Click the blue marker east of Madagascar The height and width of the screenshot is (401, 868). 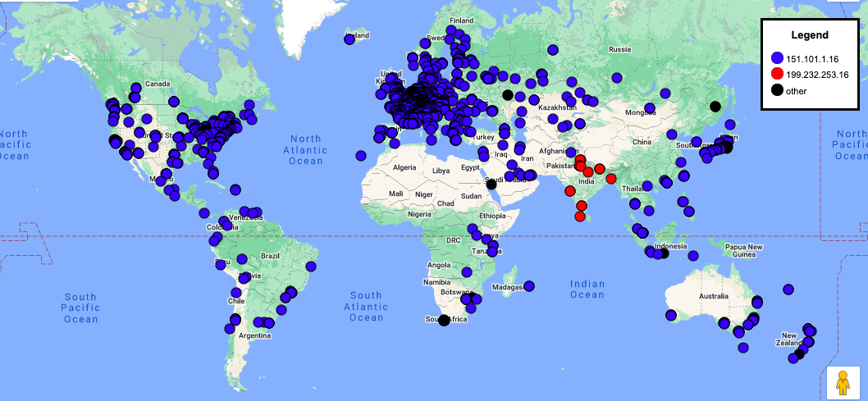click(x=528, y=286)
